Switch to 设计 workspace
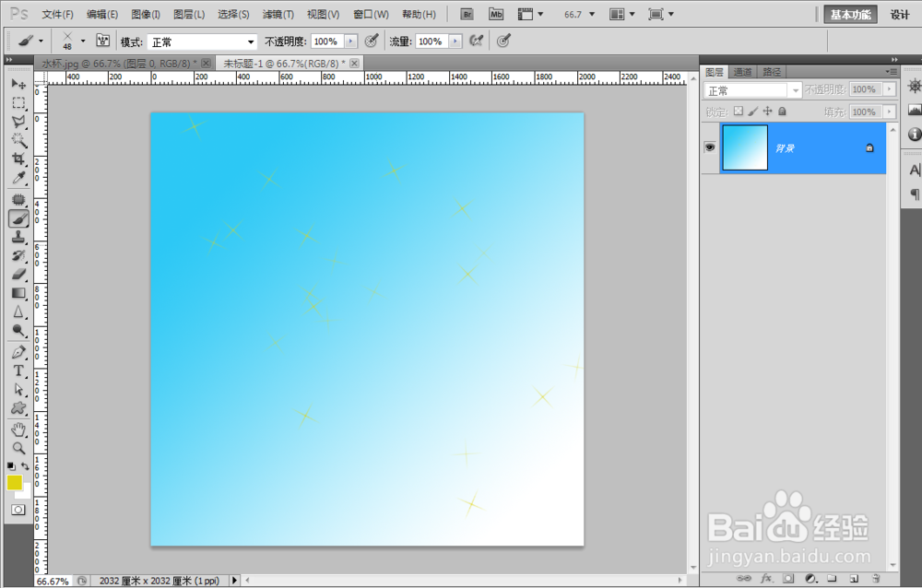This screenshot has width=922, height=588. (900, 15)
